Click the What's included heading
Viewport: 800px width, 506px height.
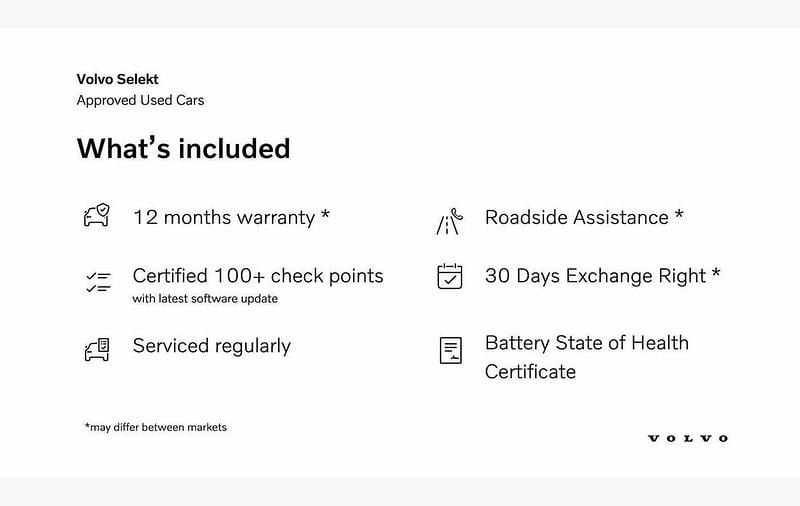(183, 148)
